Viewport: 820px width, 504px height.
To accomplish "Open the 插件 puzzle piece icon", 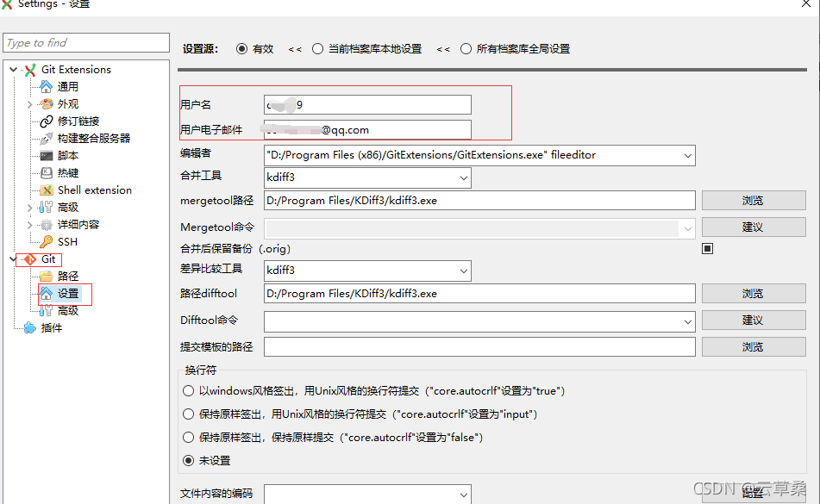I will (x=30, y=328).
